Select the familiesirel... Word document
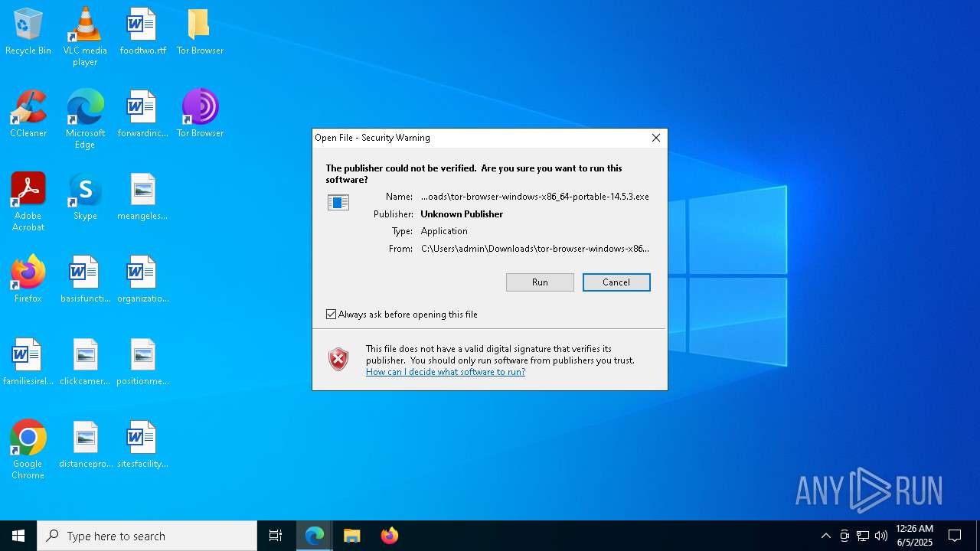Screen dimensions: 980x551 point(28,363)
